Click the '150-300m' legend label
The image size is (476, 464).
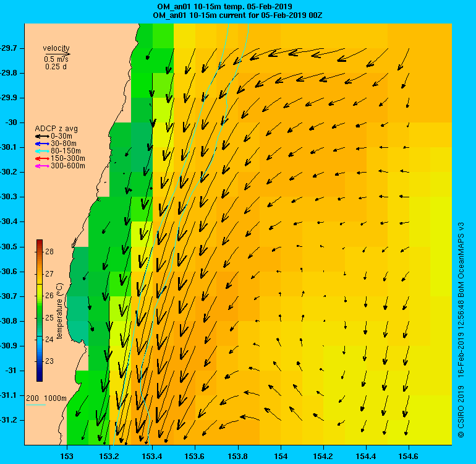coord(68,158)
